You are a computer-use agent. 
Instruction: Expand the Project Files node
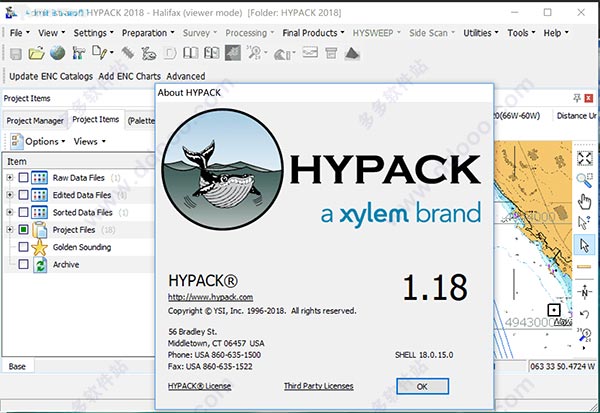[x=10, y=230]
